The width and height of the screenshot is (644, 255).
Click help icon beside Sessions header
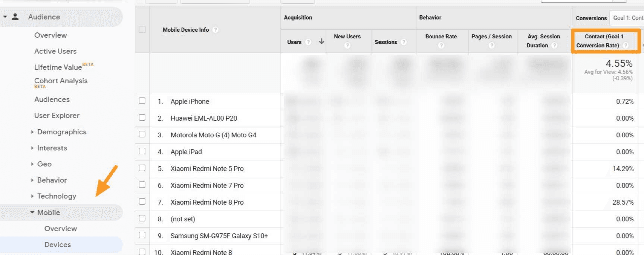(403, 42)
